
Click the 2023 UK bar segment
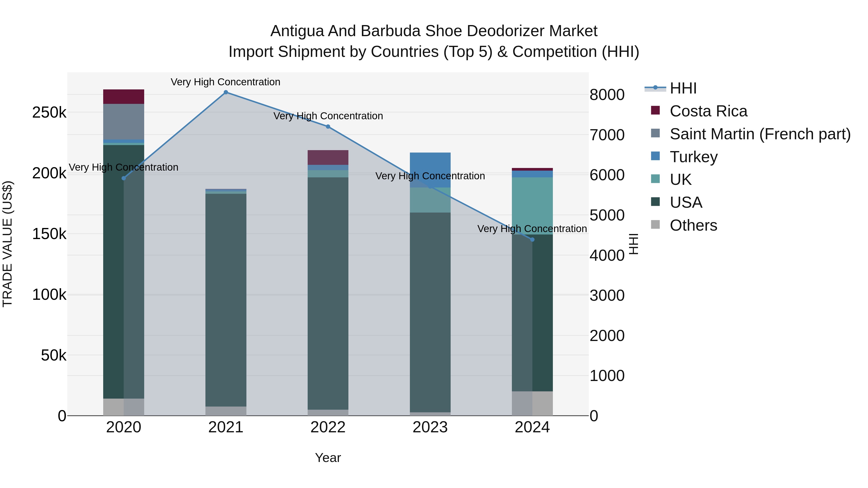click(430, 200)
